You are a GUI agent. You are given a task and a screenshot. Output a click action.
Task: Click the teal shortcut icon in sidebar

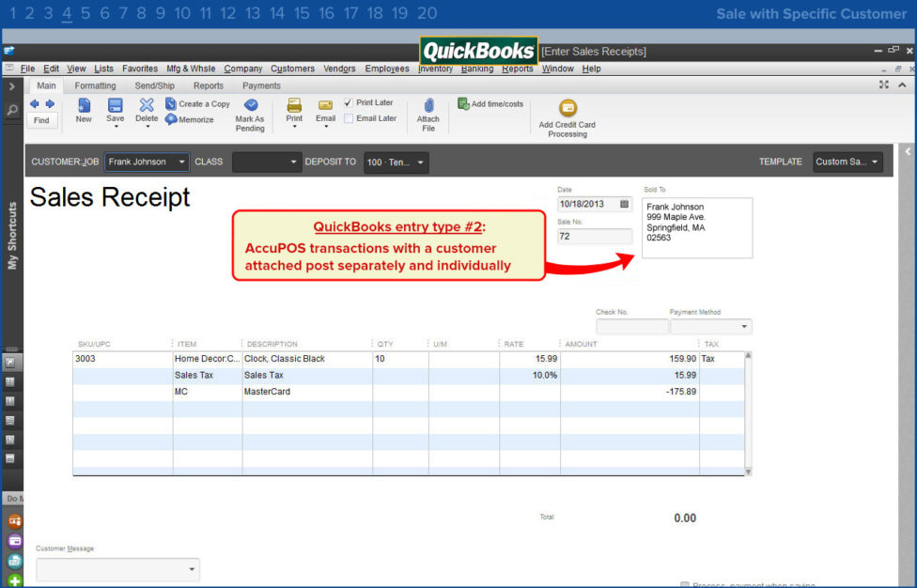[x=15, y=561]
